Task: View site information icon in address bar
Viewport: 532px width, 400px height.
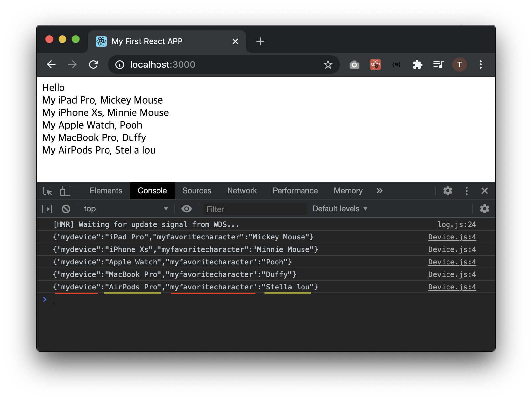Action: tap(120, 65)
